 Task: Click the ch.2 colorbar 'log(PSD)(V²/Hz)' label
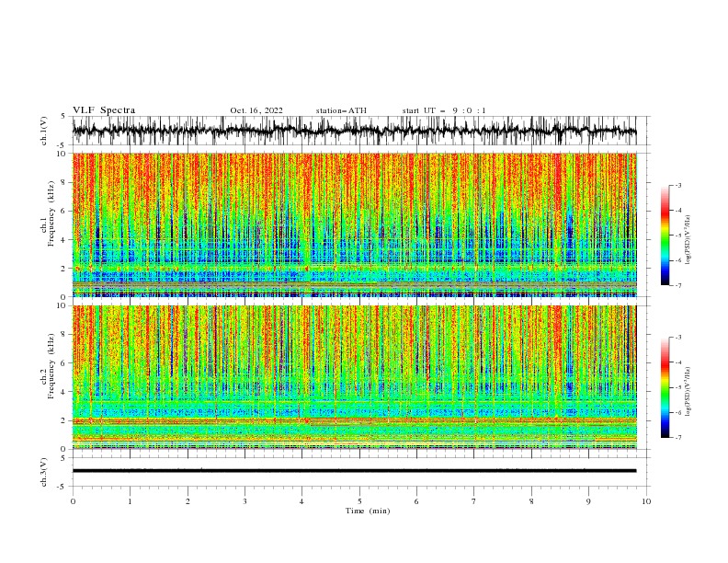(x=688, y=392)
